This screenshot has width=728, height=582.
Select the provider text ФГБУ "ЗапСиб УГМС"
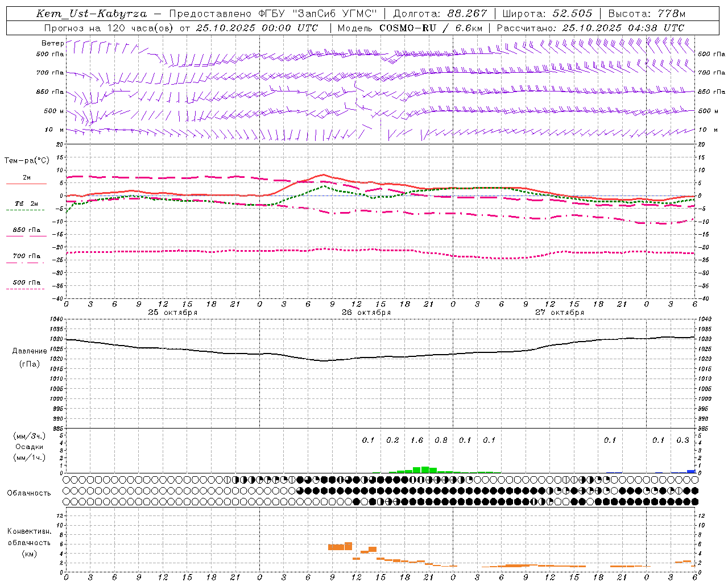[318, 14]
